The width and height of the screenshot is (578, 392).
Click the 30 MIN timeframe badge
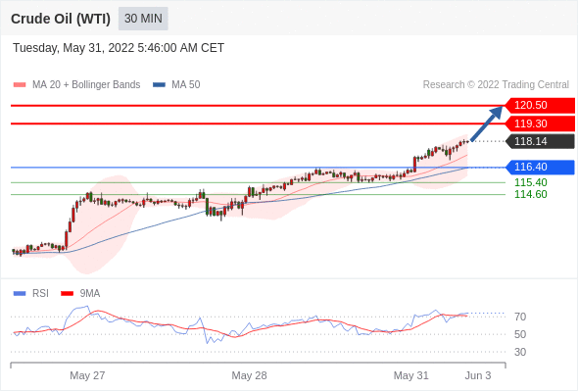pyautogui.click(x=143, y=19)
